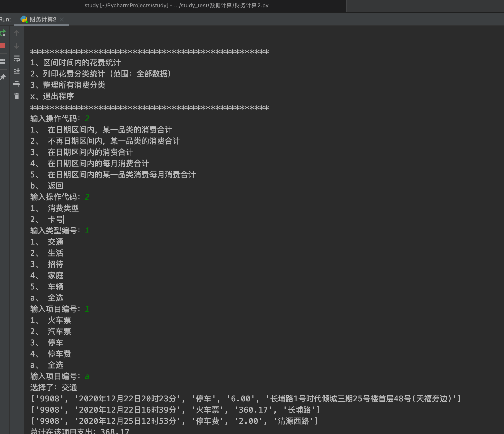Click '5、在日期区间内的某一品类消费每月消费合计' line
This screenshot has height=434, width=504.
point(113,175)
